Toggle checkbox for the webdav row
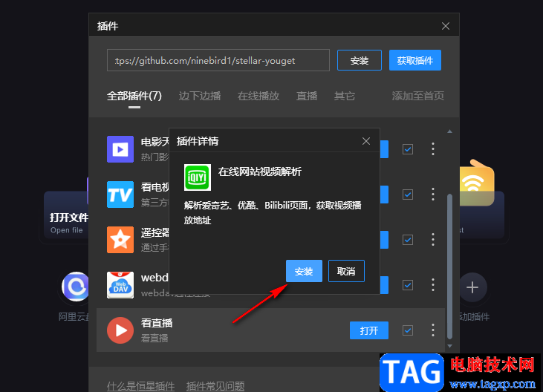 click(408, 285)
